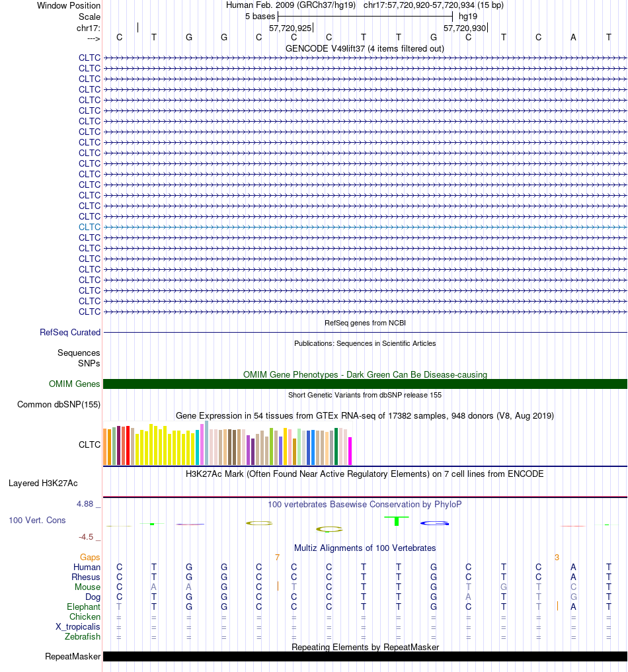Image resolution: width=628 pixels, height=672 pixels.
Task: Click the Chicken species label
Action: [85, 616]
